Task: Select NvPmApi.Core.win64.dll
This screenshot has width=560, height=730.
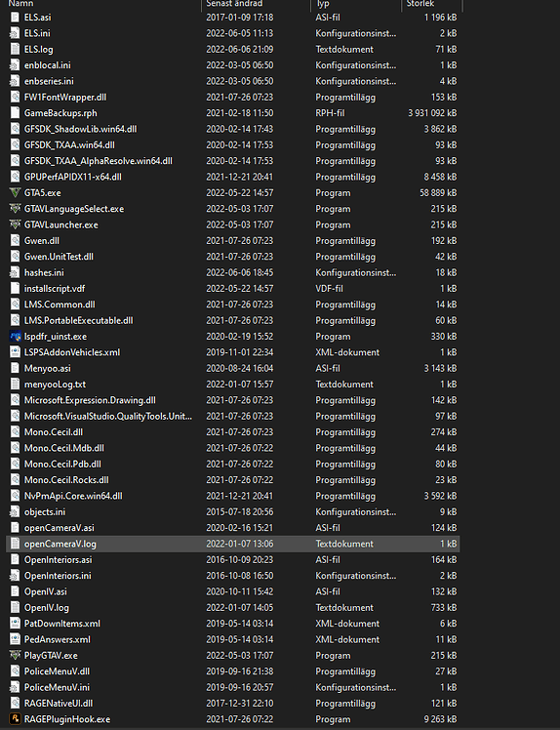Action: point(73,496)
